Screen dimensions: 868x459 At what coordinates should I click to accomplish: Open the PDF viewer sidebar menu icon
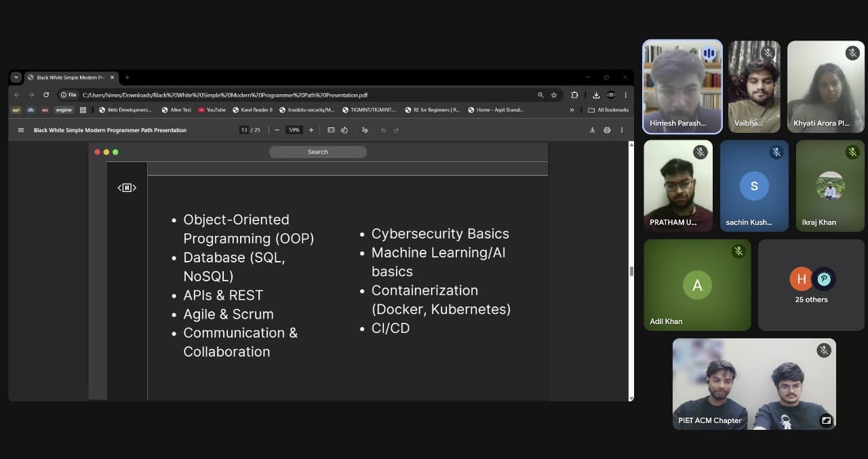(21, 130)
